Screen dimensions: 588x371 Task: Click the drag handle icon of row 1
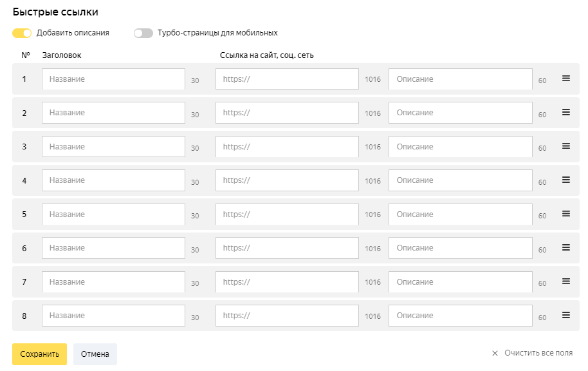pos(566,79)
